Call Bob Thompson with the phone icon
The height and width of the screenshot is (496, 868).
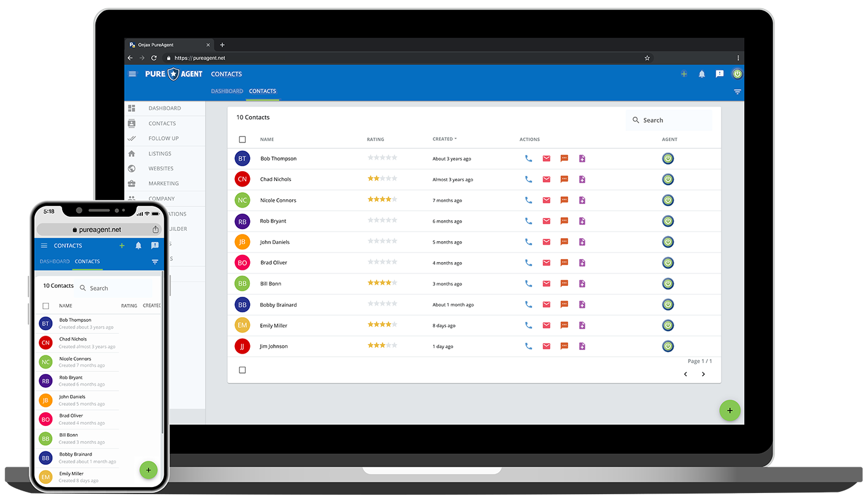pos(528,159)
